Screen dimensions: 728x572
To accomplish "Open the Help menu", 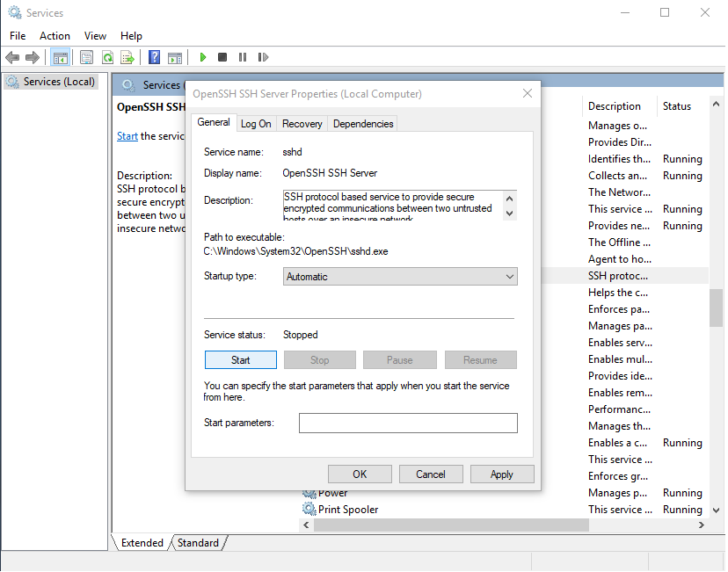I will [x=131, y=36].
